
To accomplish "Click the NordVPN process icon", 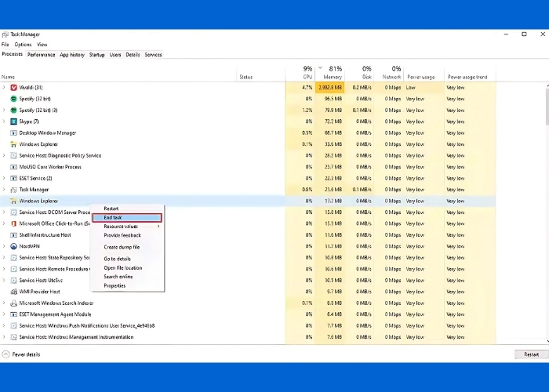I will pyautogui.click(x=13, y=246).
